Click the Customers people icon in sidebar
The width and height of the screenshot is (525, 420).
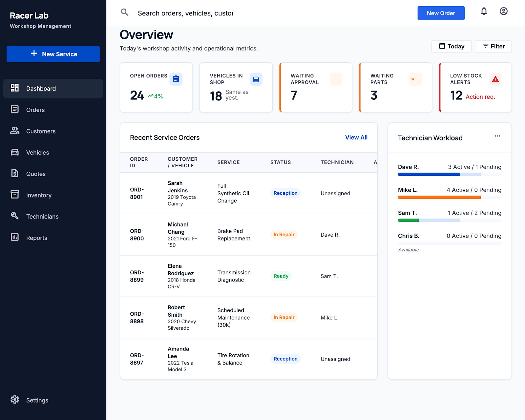15,130
